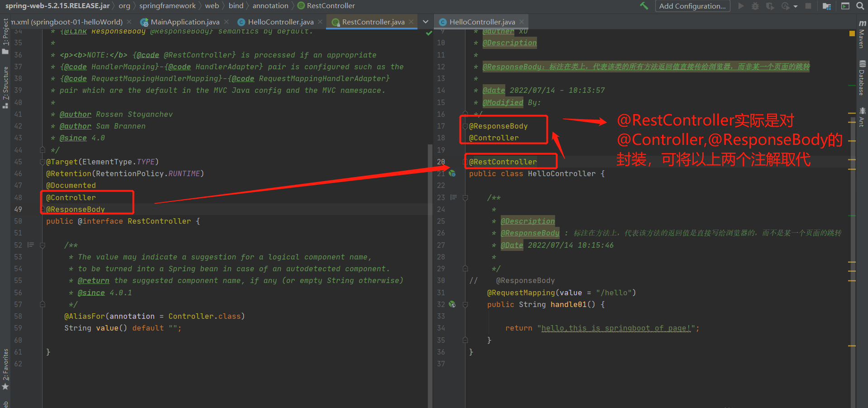Close the left pane HelloController.java tab

pos(321,22)
